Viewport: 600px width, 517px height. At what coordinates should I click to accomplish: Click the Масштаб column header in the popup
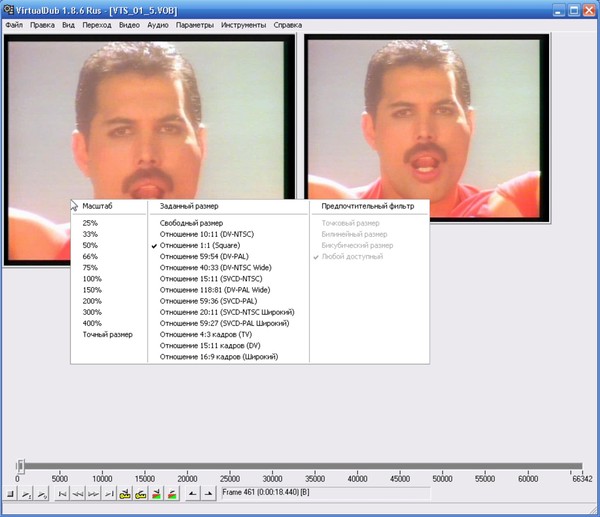(98, 206)
